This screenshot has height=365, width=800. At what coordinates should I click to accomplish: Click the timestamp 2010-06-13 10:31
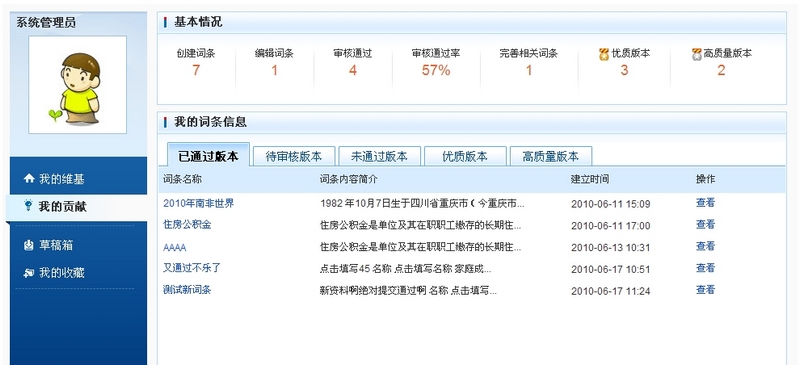[611, 248]
